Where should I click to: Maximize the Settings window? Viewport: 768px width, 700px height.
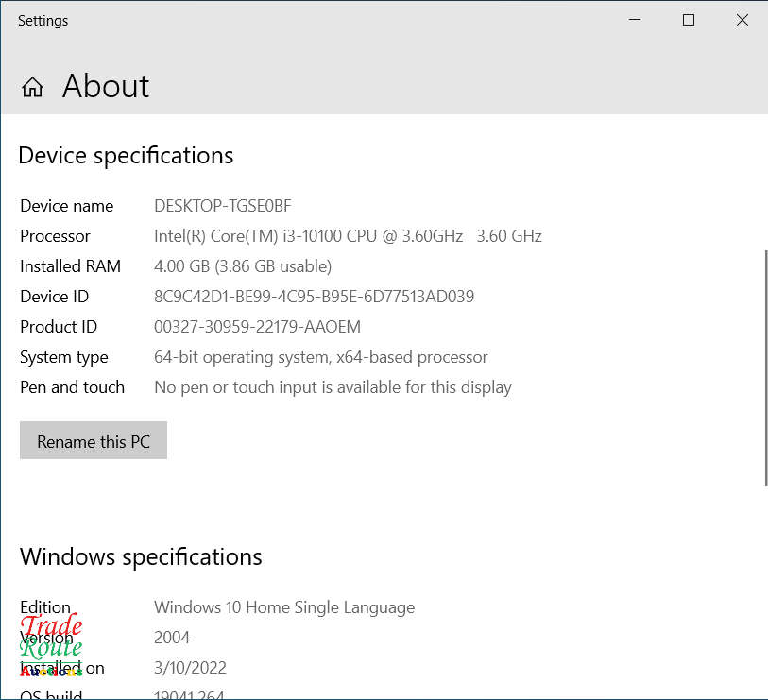pyautogui.click(x=689, y=21)
